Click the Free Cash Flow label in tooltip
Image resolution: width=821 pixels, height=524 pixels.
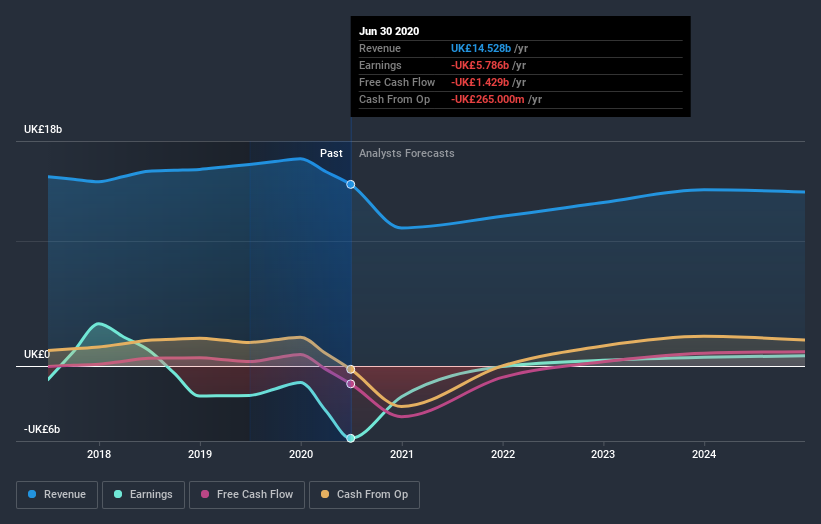(397, 82)
